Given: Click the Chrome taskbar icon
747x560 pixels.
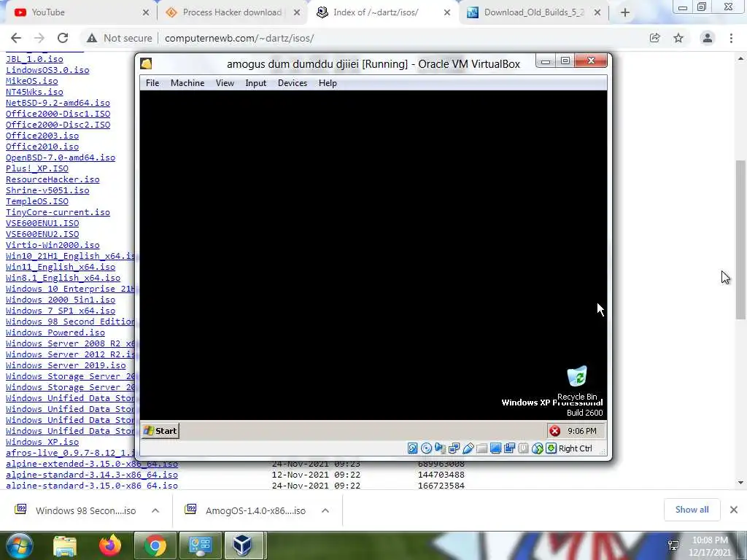Looking at the screenshot, I should coord(155,545).
